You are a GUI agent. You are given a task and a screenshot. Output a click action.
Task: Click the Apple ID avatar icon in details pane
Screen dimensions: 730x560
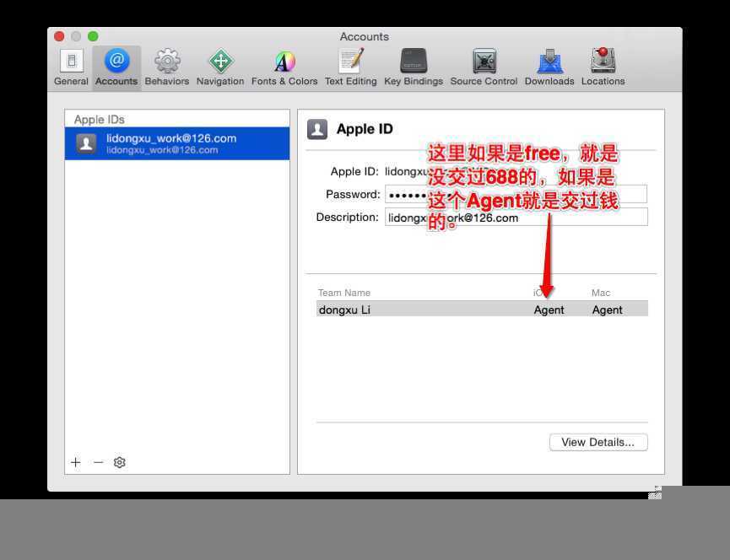pos(317,129)
